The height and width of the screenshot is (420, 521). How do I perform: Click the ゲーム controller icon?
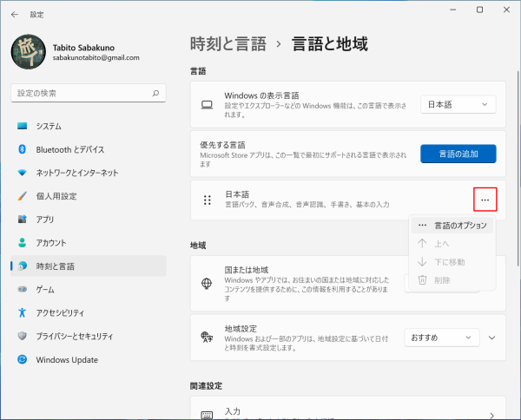pyautogui.click(x=23, y=289)
